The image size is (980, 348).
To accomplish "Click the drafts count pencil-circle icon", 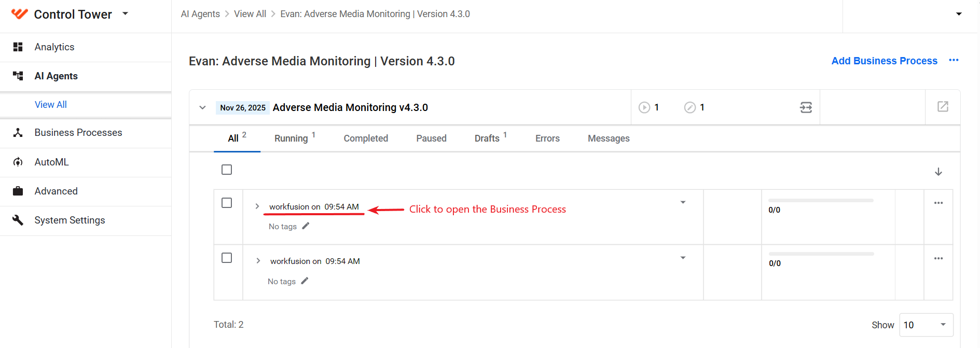I will coord(689,107).
